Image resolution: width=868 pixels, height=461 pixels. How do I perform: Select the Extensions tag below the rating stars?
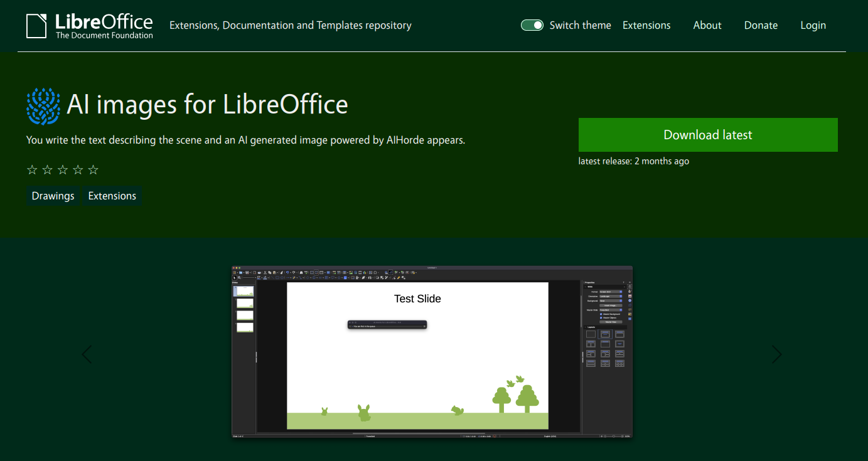[x=112, y=196]
